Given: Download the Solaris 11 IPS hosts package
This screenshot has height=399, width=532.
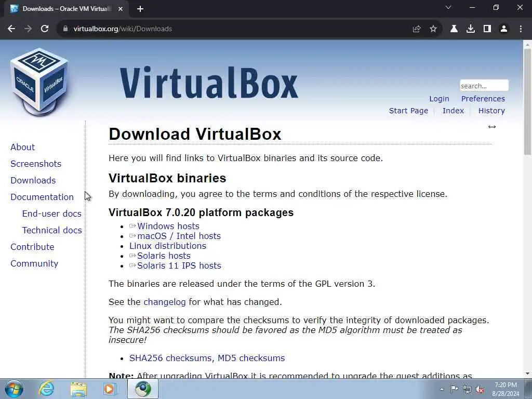Looking at the screenshot, I should tap(179, 265).
